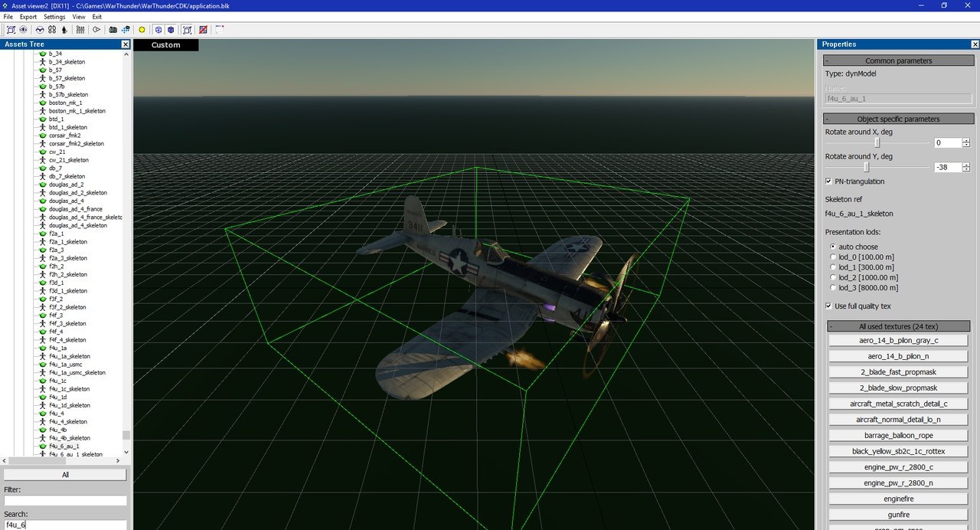Image resolution: width=980 pixels, height=530 pixels.
Task: Close the Assets Tree panel
Action: [x=126, y=44]
